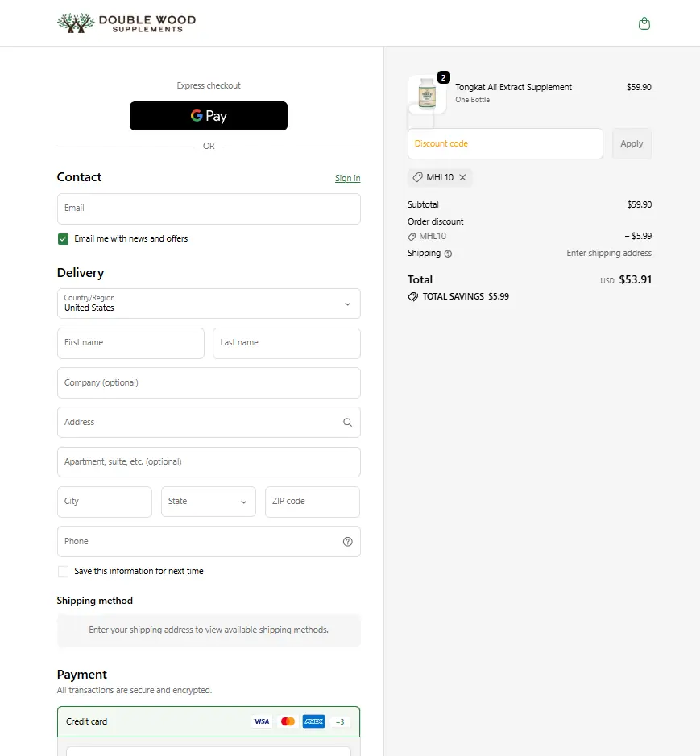Click the Double Wood Supplements logo
The height and width of the screenshot is (756, 700).
click(x=126, y=23)
